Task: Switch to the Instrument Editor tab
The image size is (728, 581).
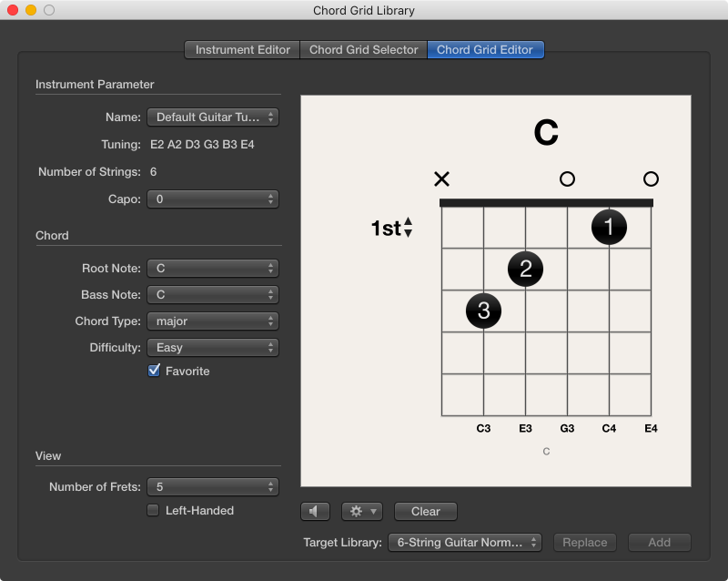Action: [241, 50]
